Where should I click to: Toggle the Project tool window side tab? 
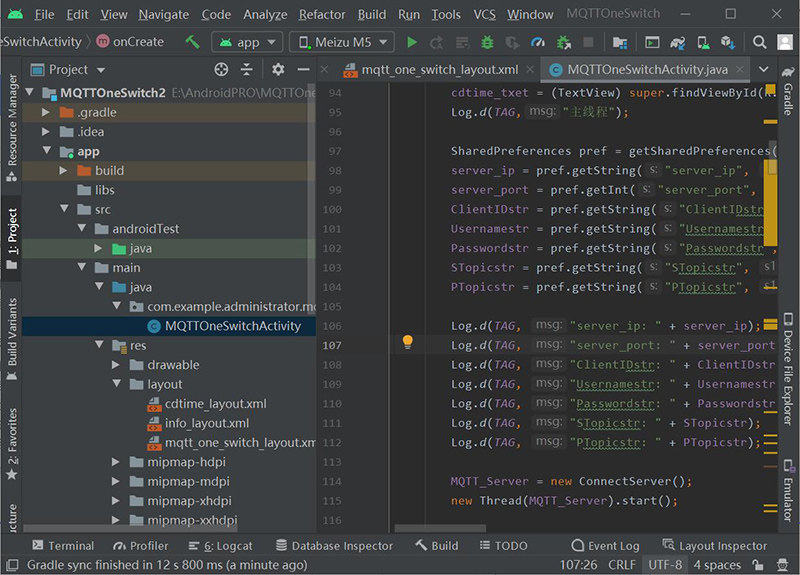click(11, 238)
